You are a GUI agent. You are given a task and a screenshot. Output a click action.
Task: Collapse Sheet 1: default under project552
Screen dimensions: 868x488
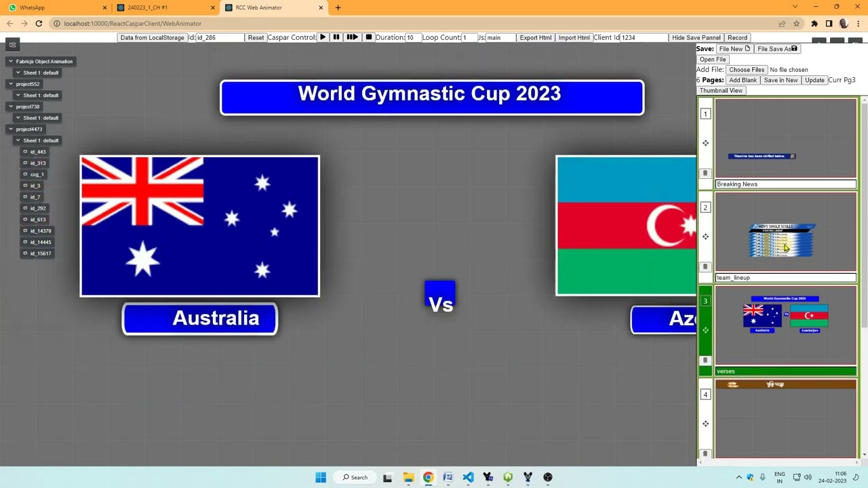(x=18, y=96)
